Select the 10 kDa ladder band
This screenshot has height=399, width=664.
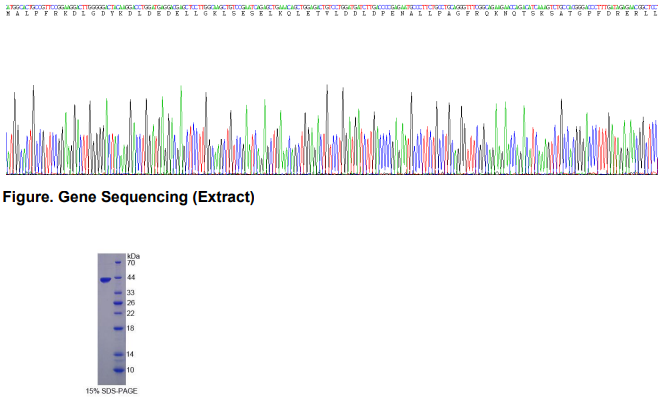click(119, 370)
